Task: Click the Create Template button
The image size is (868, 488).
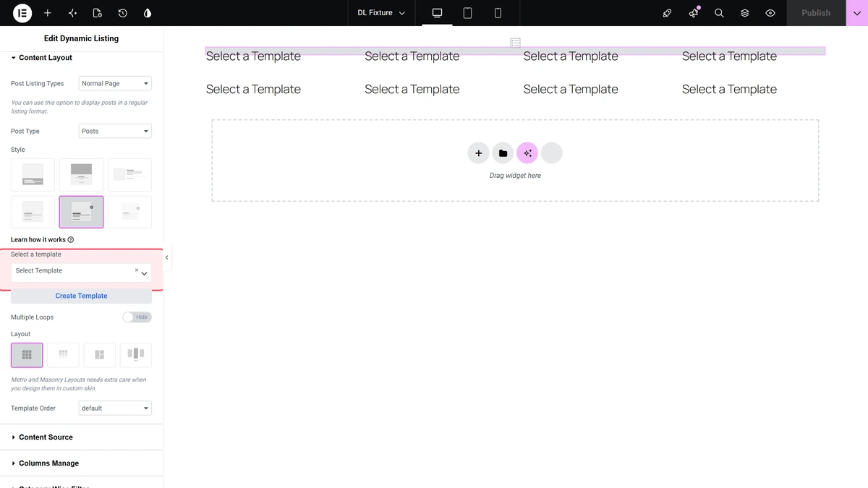Action: [81, 296]
